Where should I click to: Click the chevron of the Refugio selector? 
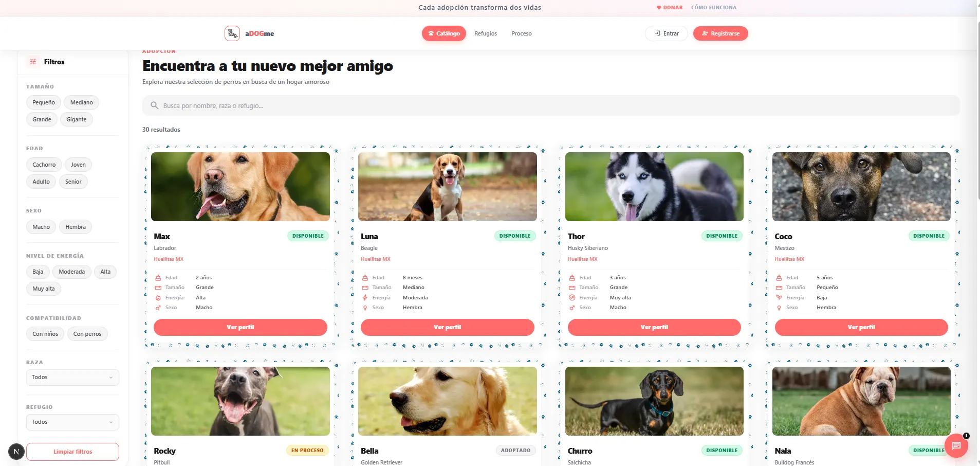(111, 422)
